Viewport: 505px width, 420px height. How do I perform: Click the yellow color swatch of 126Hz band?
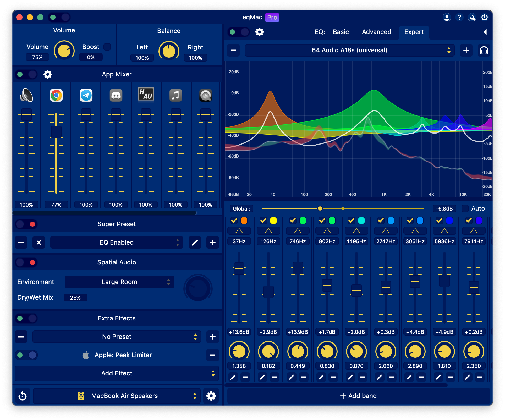tap(273, 220)
